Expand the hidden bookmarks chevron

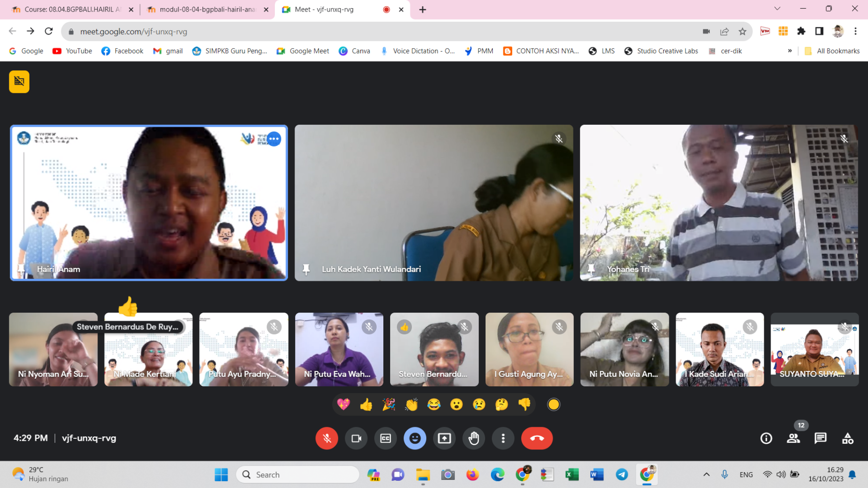pos(790,51)
